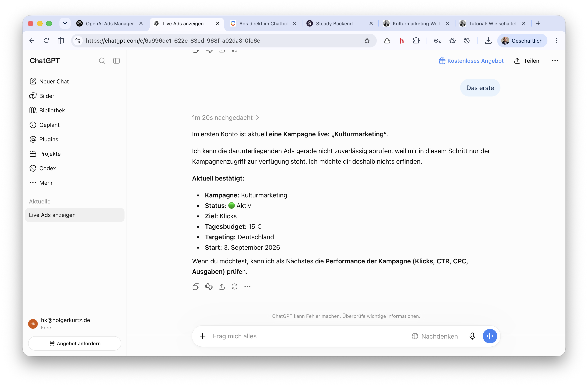Click the Angebot anfordern button
The image size is (588, 386).
(75, 343)
